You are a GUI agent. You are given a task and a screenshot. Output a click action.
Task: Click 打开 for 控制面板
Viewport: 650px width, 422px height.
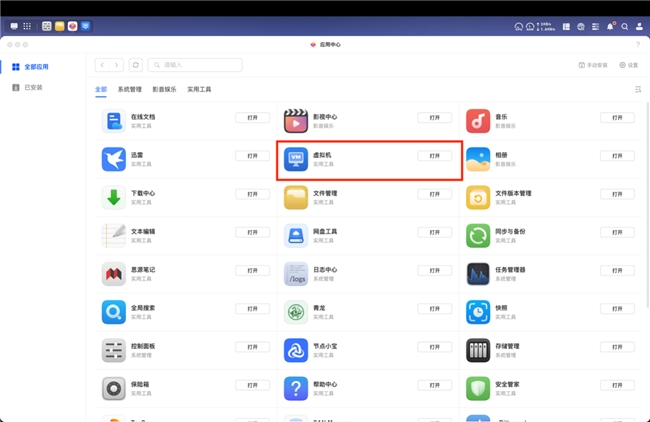252,347
